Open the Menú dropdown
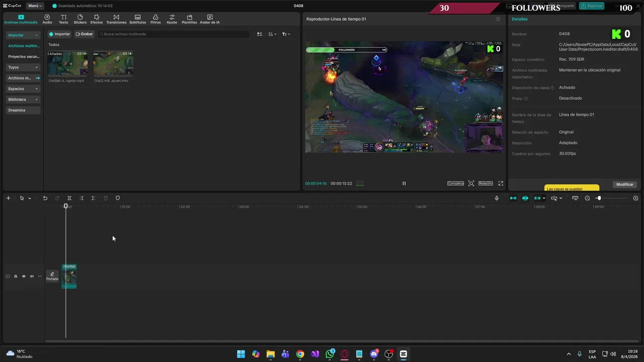 point(35,6)
